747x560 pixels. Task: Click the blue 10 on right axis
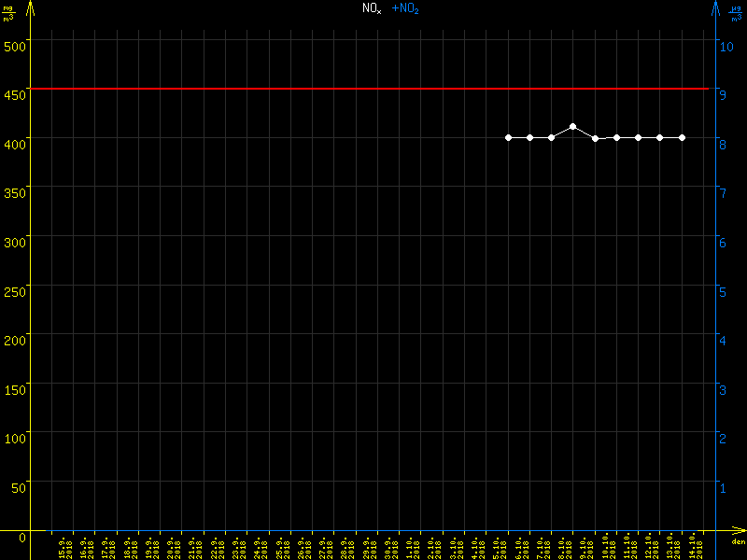click(x=724, y=44)
